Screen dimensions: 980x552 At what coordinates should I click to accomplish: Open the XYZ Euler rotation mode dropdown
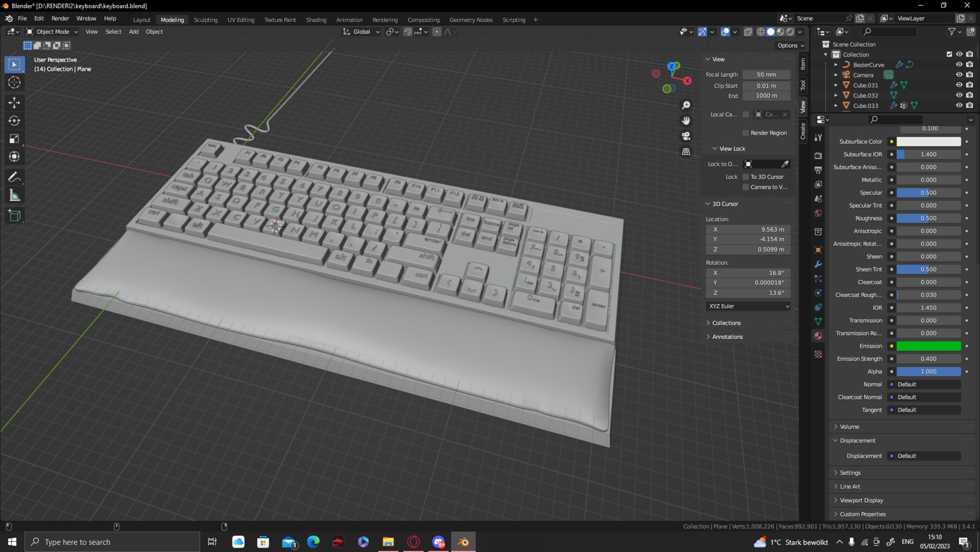[x=748, y=306]
